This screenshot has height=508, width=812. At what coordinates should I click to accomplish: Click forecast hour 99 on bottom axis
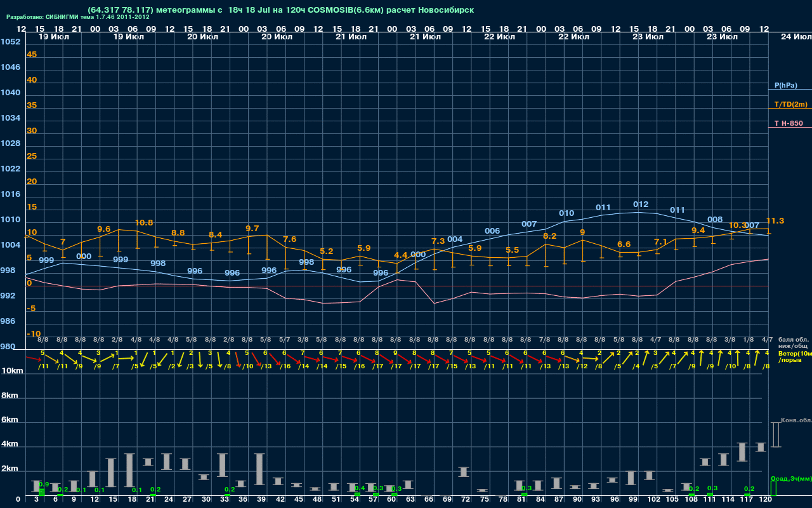click(x=634, y=500)
